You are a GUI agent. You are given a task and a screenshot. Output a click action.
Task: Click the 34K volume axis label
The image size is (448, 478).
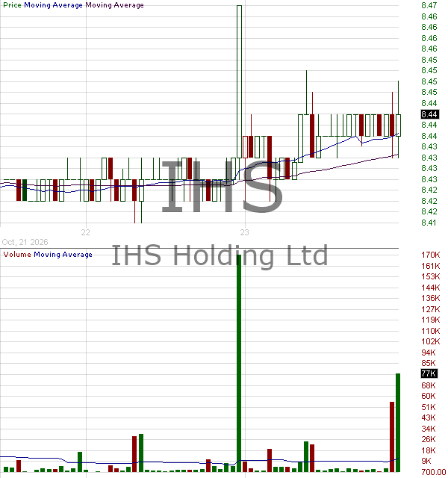[429, 429]
